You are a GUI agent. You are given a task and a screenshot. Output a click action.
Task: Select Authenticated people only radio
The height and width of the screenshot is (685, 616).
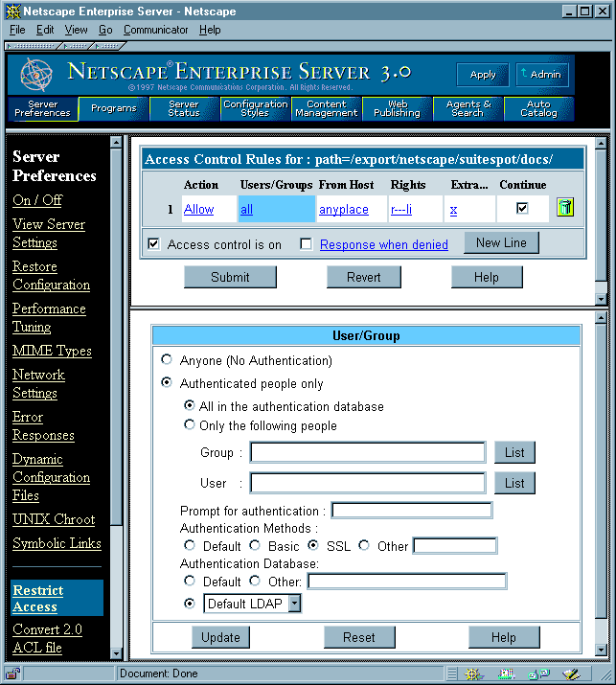167,382
